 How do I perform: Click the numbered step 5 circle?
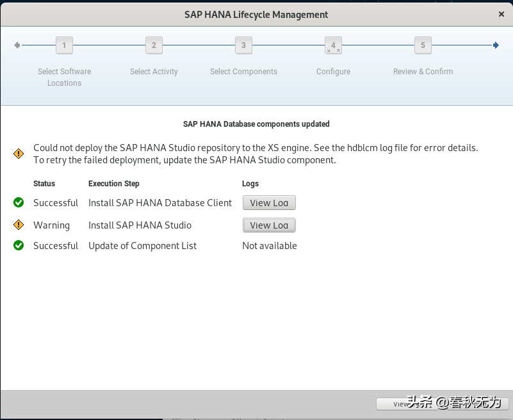pos(423,45)
